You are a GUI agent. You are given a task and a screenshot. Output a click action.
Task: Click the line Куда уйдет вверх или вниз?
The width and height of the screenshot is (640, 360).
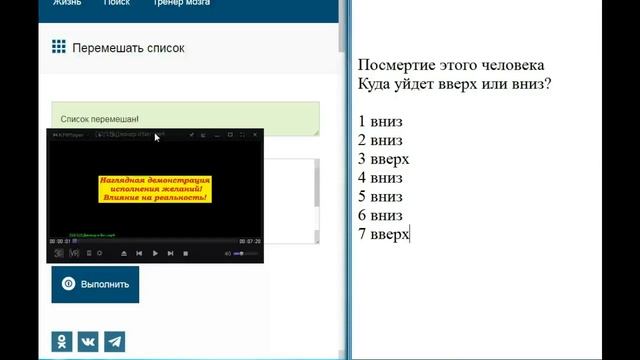coord(454,84)
